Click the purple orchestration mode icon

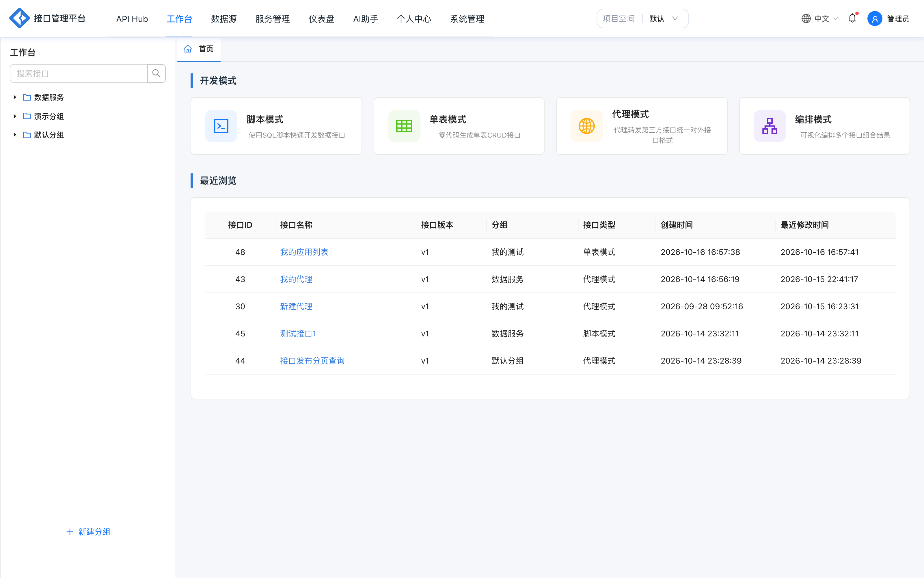click(769, 126)
